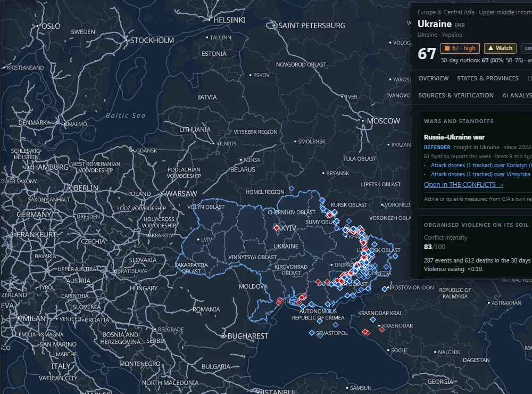532x394 pixels.
Task: Click the conflict intensity 83/100 value
Action: pos(434,247)
